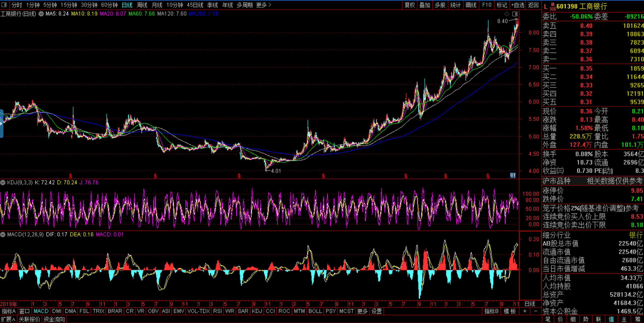
Task: Click the blue 财 finance marker icon
Action: tap(513, 175)
